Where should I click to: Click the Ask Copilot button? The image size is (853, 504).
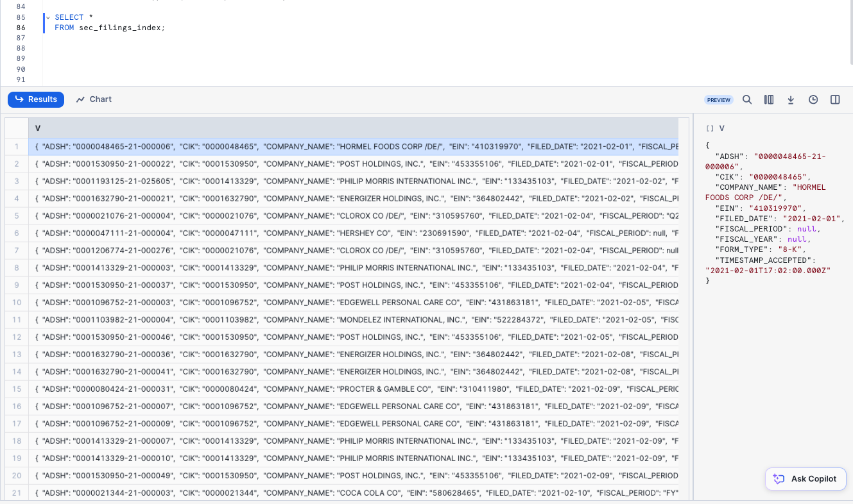click(806, 479)
